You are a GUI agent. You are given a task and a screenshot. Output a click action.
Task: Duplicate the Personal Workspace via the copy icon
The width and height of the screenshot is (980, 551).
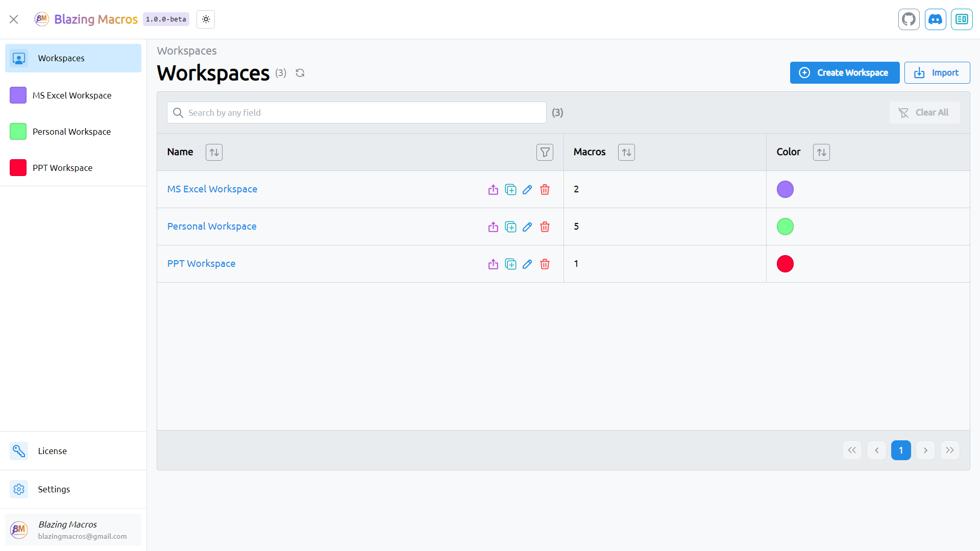pyautogui.click(x=510, y=227)
